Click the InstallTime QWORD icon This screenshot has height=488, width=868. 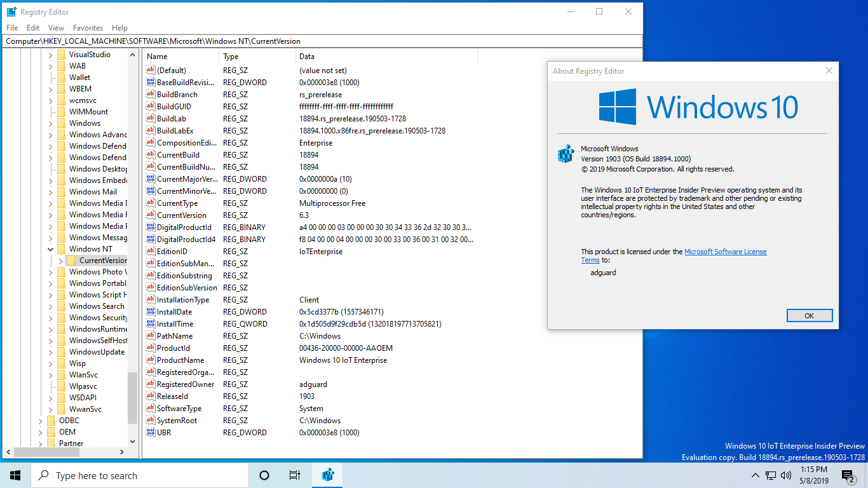click(x=151, y=324)
